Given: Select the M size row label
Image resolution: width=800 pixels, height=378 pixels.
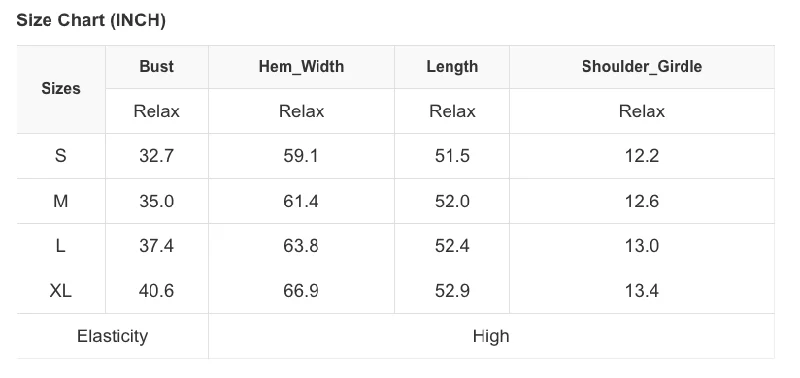Looking at the screenshot, I should (60, 201).
